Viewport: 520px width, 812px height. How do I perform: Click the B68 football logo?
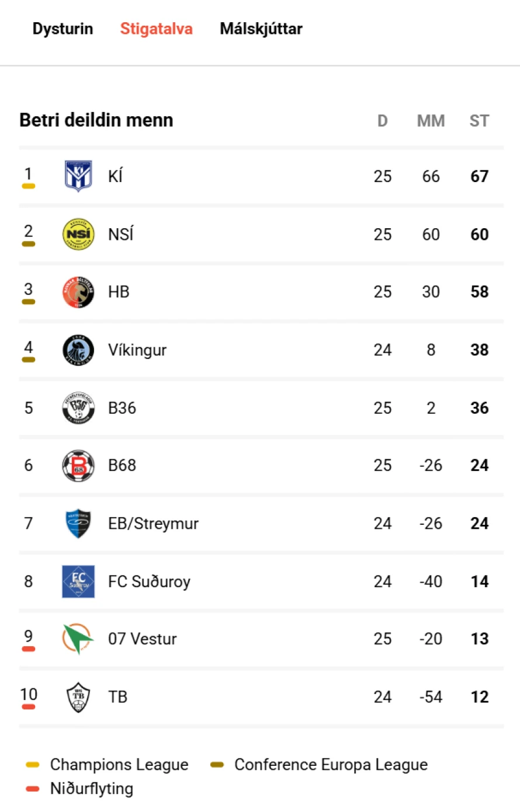78,465
